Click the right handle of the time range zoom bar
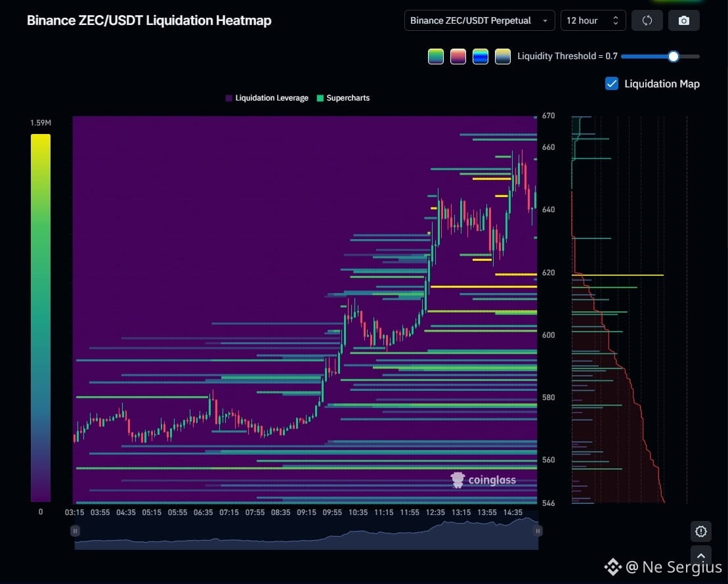The width and height of the screenshot is (728, 584). point(538,531)
